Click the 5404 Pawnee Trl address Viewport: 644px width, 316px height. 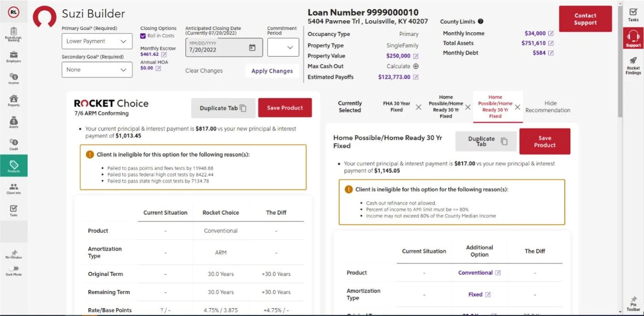coord(368,22)
